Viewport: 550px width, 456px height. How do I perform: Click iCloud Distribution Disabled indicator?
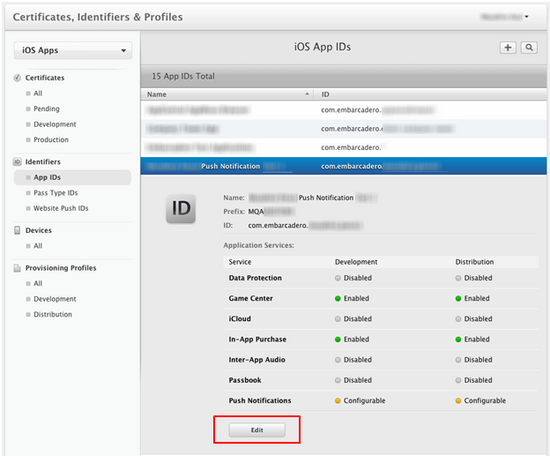tap(458, 319)
